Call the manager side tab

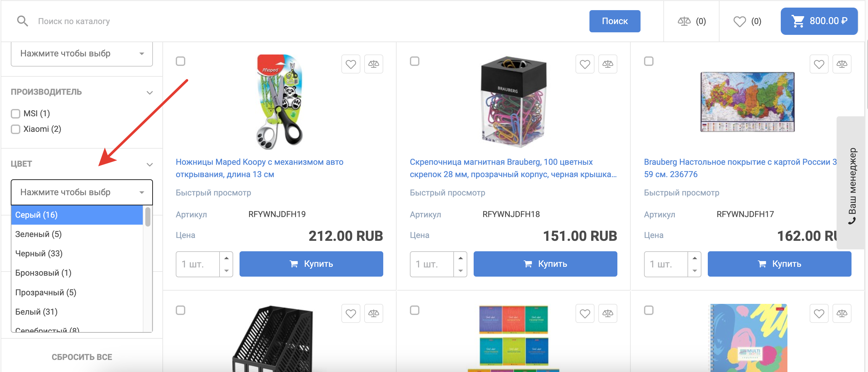point(852,185)
